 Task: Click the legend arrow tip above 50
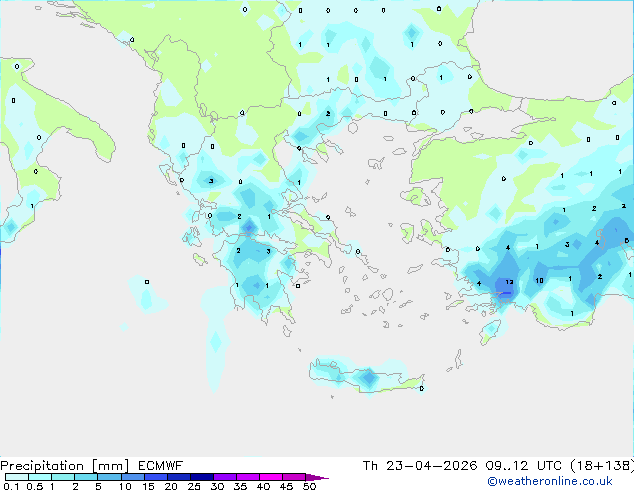click(x=317, y=477)
